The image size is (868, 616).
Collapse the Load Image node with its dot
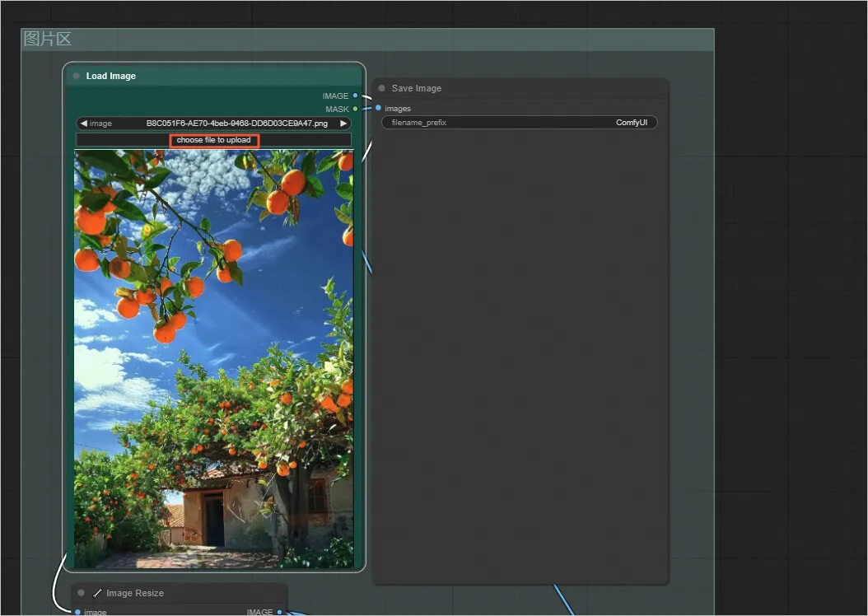[x=77, y=76]
